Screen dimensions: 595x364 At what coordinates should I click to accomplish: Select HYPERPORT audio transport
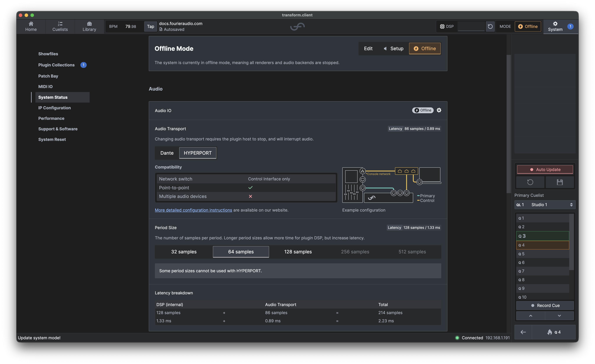click(x=198, y=153)
